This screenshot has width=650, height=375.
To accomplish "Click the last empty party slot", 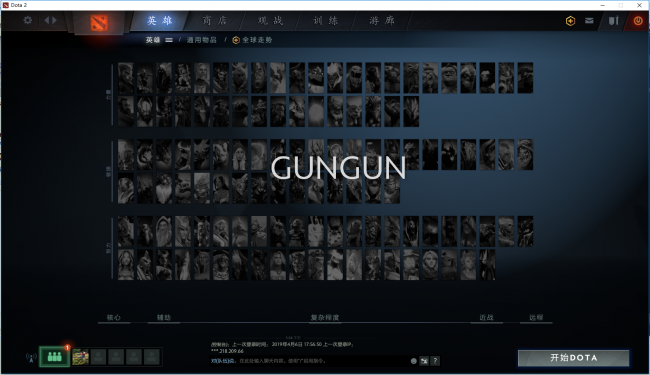I will point(152,357).
